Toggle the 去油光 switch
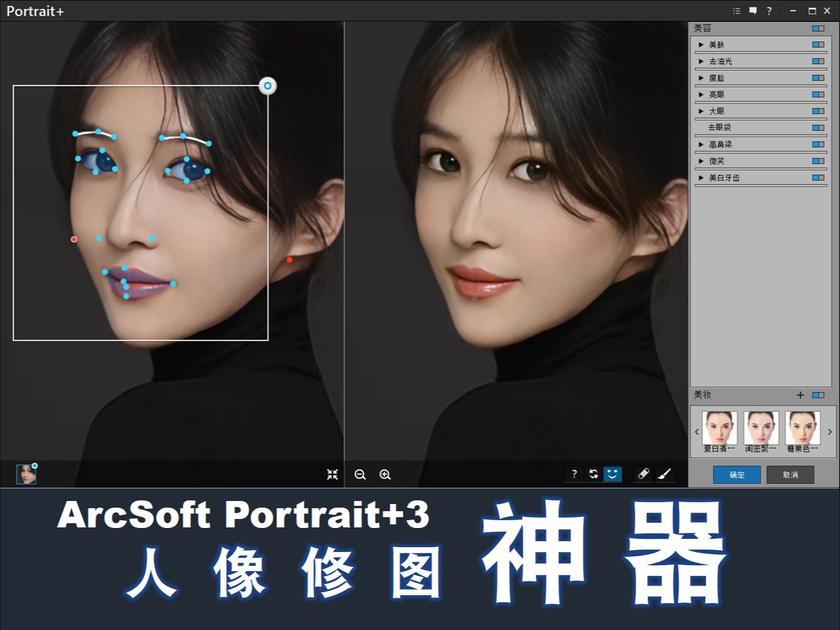This screenshot has height=630, width=840. (818, 61)
